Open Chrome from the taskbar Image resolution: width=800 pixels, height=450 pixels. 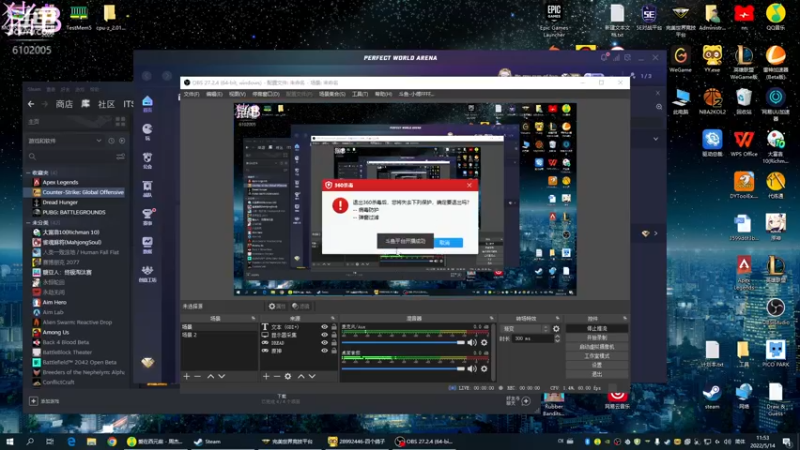pyautogui.click(x=112, y=441)
